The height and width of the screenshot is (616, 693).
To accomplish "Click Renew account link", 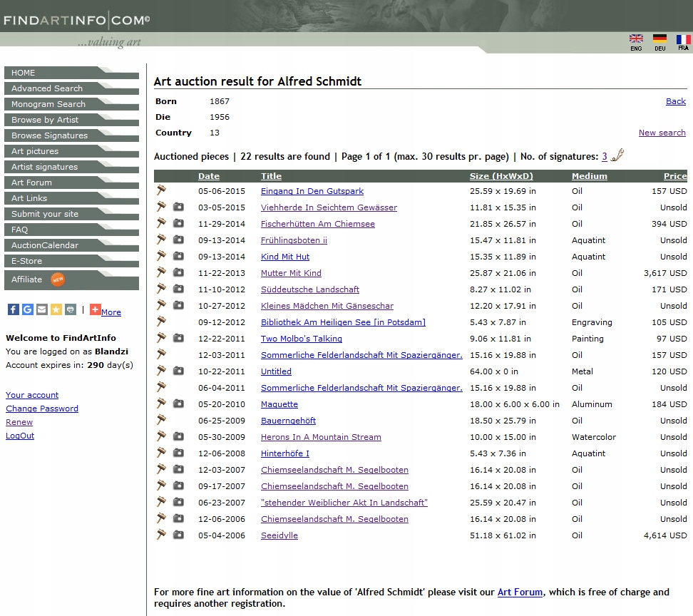I will tap(19, 422).
